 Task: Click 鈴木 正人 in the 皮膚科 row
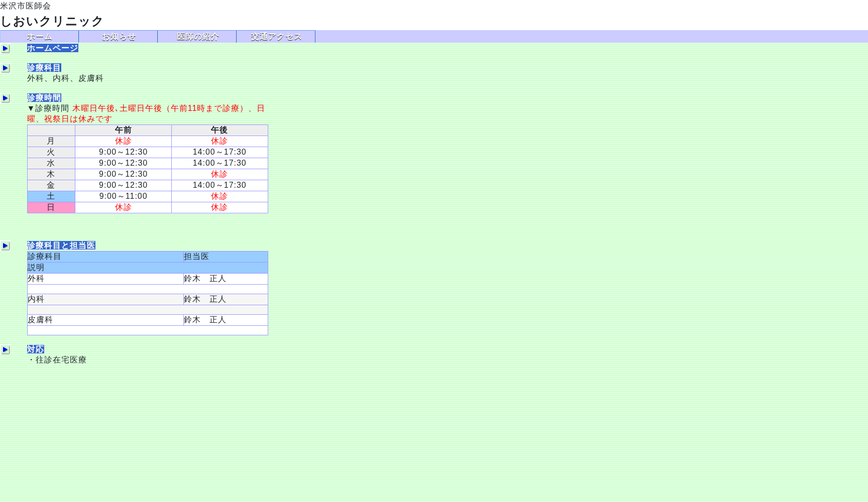tap(204, 320)
